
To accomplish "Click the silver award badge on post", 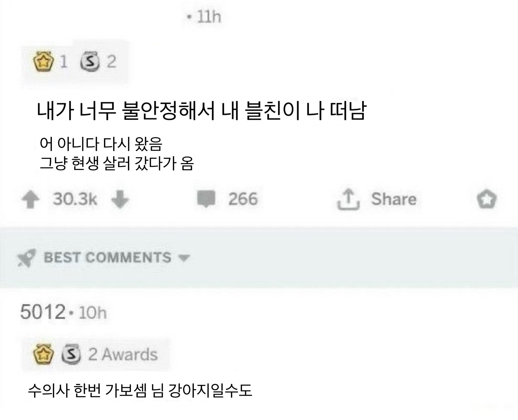I will pyautogui.click(x=90, y=62).
